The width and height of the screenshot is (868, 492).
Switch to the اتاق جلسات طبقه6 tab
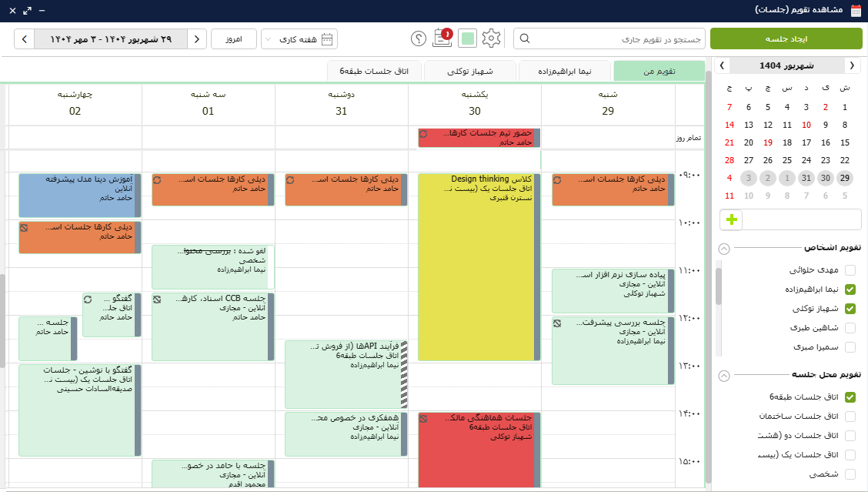373,72
